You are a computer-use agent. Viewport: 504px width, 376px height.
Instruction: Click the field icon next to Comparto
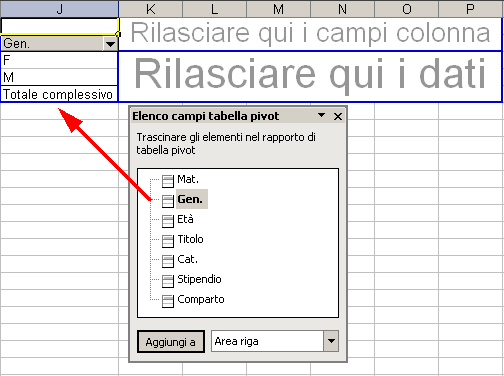pyautogui.click(x=168, y=301)
